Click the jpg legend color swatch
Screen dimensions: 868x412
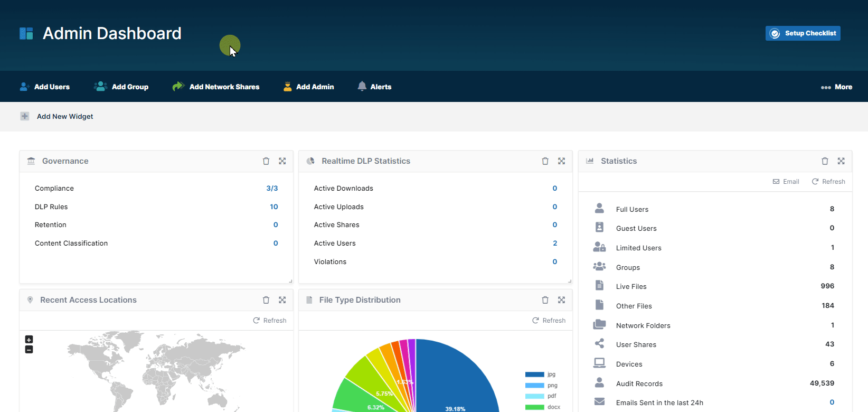[x=534, y=374]
